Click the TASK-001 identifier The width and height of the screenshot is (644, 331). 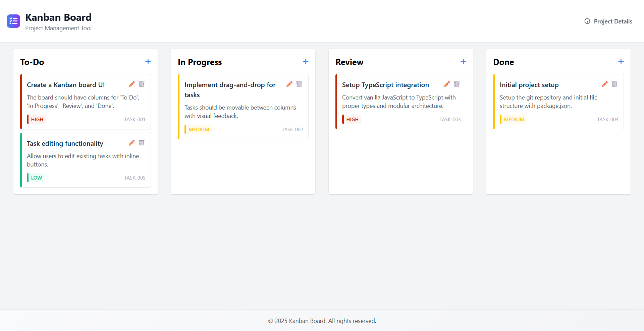pyautogui.click(x=135, y=120)
